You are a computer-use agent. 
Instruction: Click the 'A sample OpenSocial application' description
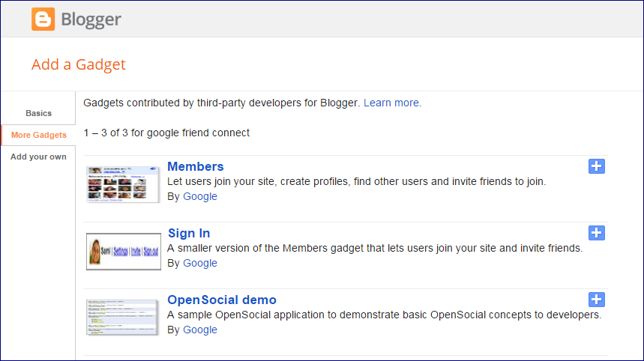[384, 315]
